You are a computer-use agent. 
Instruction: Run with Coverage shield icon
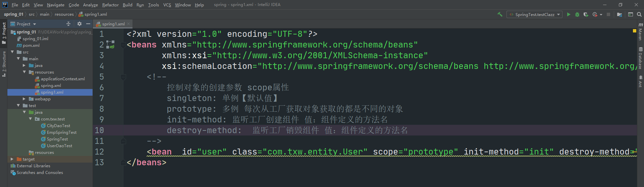coord(586,14)
